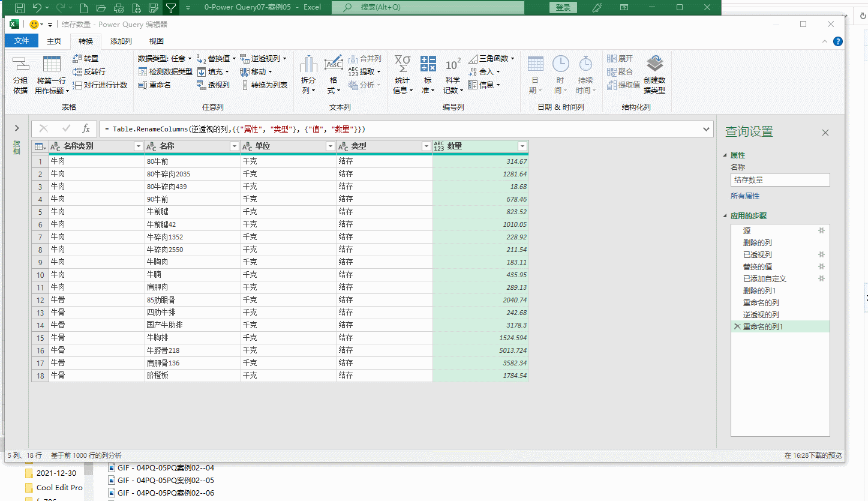The image size is (868, 501).
Task: Open filter dropdown of 名称类别 column
Action: [138, 146]
